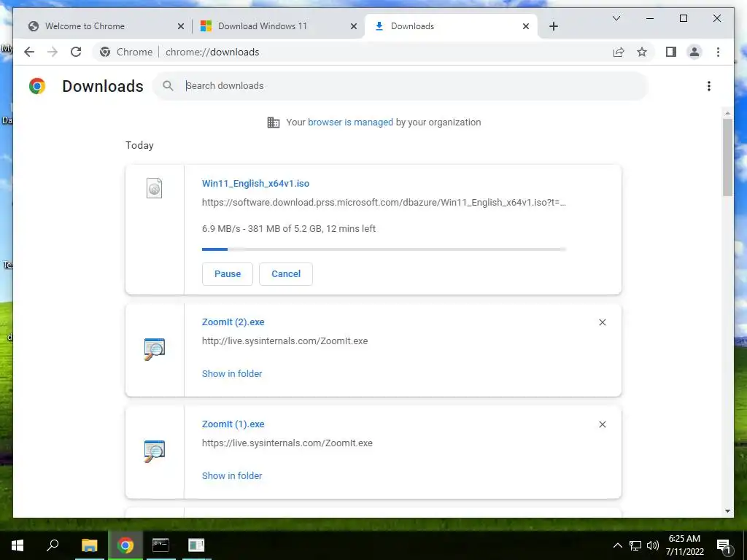
Task: Select the Downloads tab
Action: point(451,26)
